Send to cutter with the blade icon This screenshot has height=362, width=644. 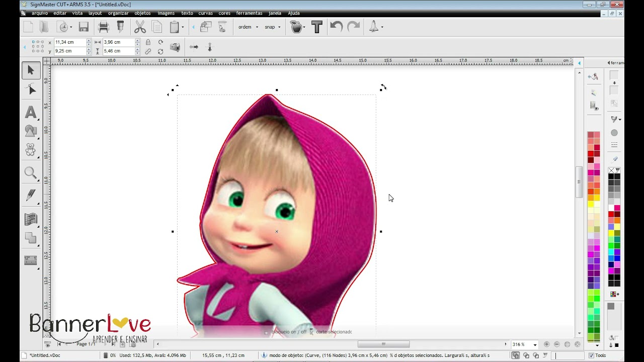pyautogui.click(x=120, y=27)
